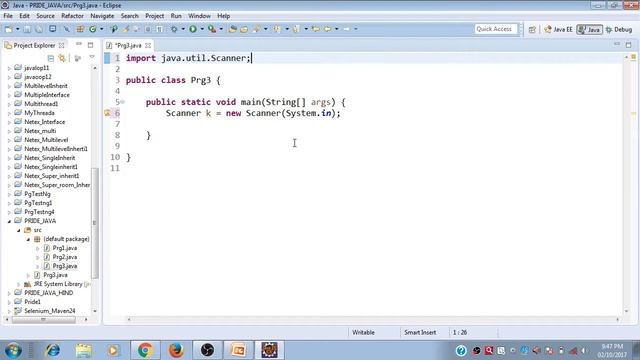Open OBS Studio from the taskbar

tap(207, 350)
